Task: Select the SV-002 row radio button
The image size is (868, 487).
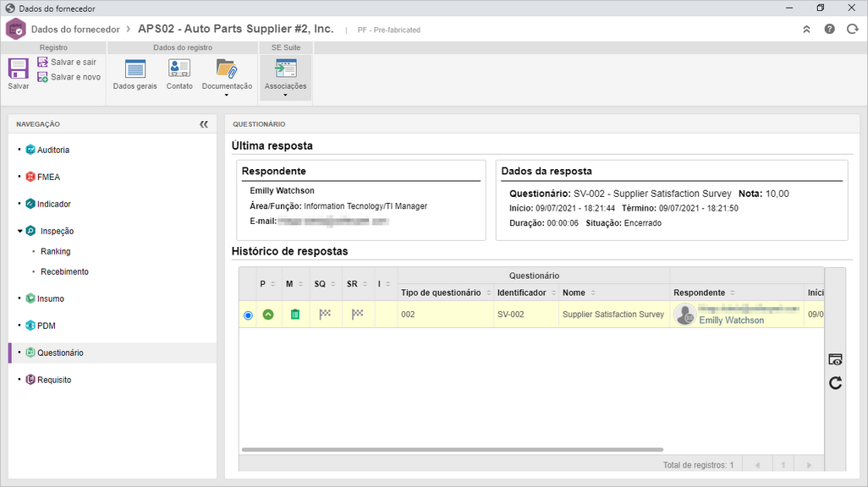Action: tap(248, 315)
